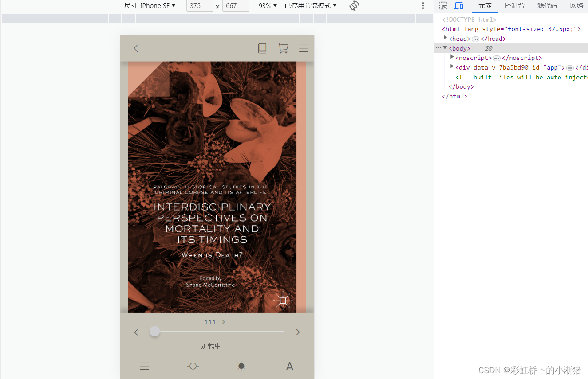
Task: Open the 93% zoom dropdown
Action: (268, 6)
